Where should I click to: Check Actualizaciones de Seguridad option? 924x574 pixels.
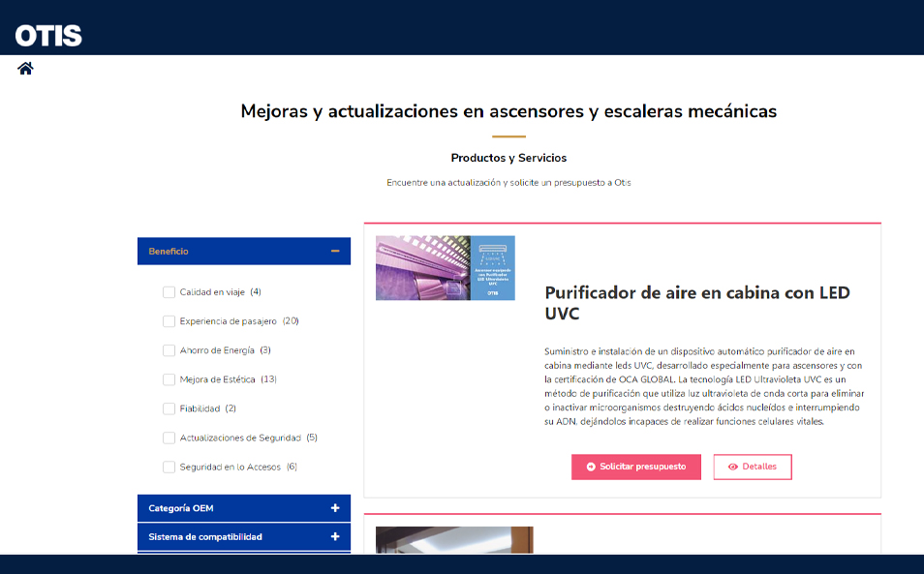(169, 438)
